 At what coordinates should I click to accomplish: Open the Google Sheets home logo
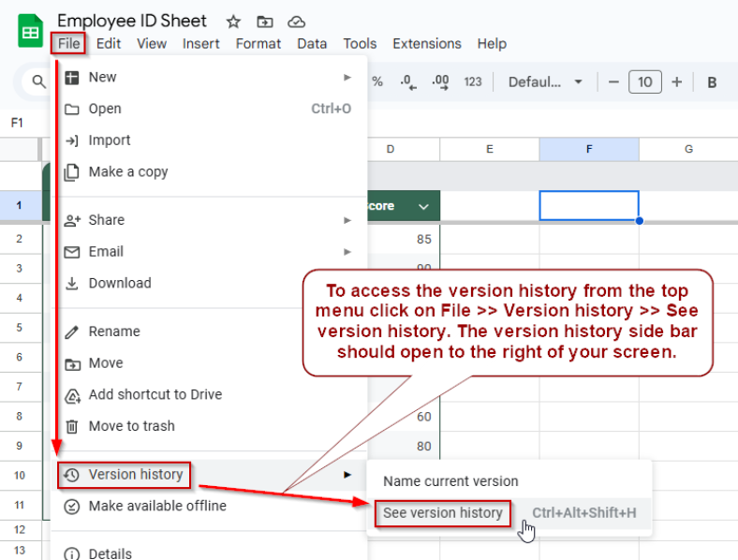[31, 31]
